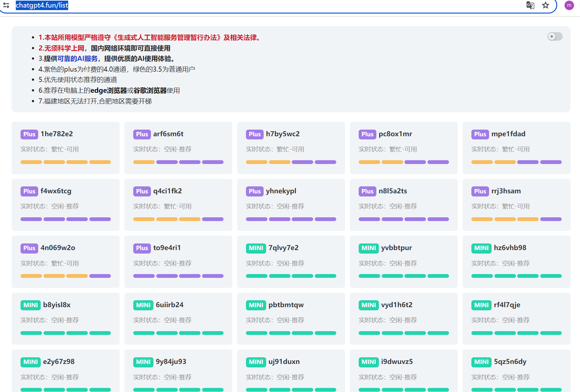
Task: Click notice line 6 mentioning edge浏览器
Action: (x=109, y=91)
